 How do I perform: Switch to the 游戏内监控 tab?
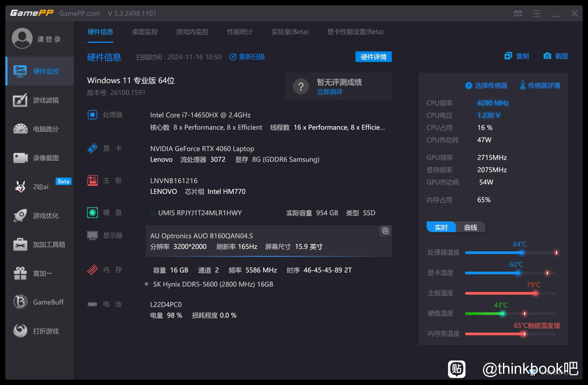[192, 32]
